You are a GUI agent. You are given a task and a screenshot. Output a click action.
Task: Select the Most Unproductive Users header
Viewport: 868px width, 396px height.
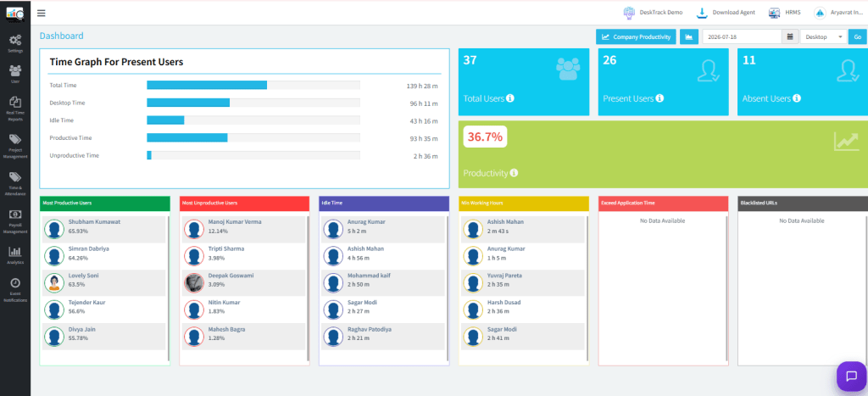[x=244, y=204]
